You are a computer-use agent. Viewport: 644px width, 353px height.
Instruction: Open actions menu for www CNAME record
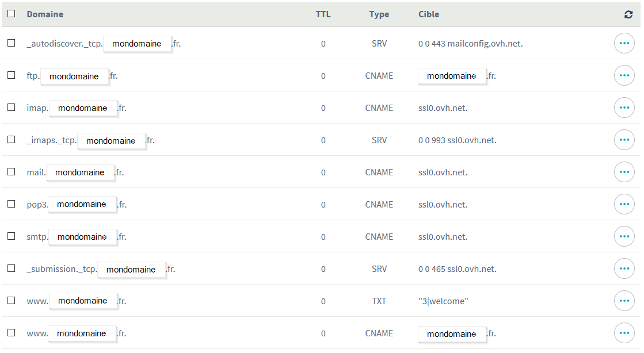coord(624,333)
